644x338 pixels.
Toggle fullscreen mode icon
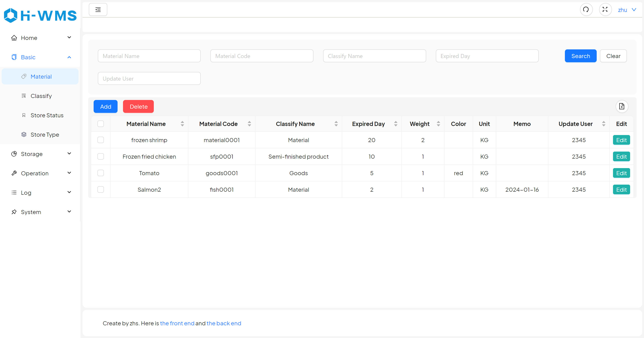605,9
